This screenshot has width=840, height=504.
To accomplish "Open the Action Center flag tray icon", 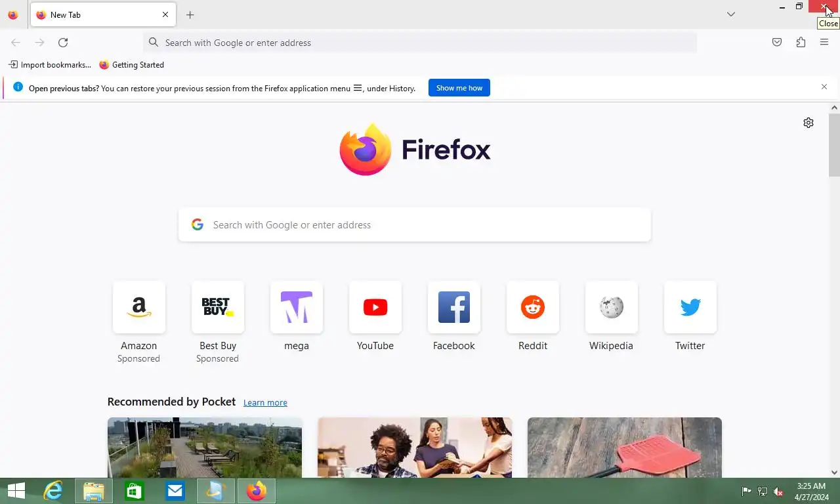I will tap(746, 492).
